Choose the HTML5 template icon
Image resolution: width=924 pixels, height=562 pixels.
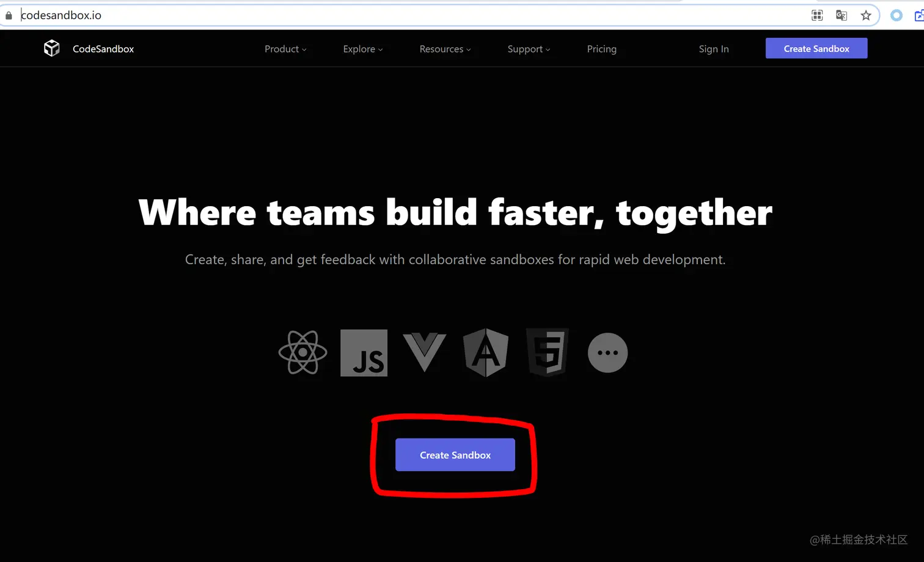pos(548,352)
